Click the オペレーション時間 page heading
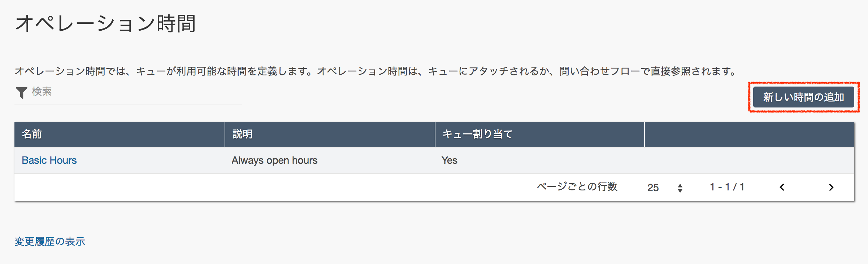This screenshot has width=868, height=264. coord(105,24)
